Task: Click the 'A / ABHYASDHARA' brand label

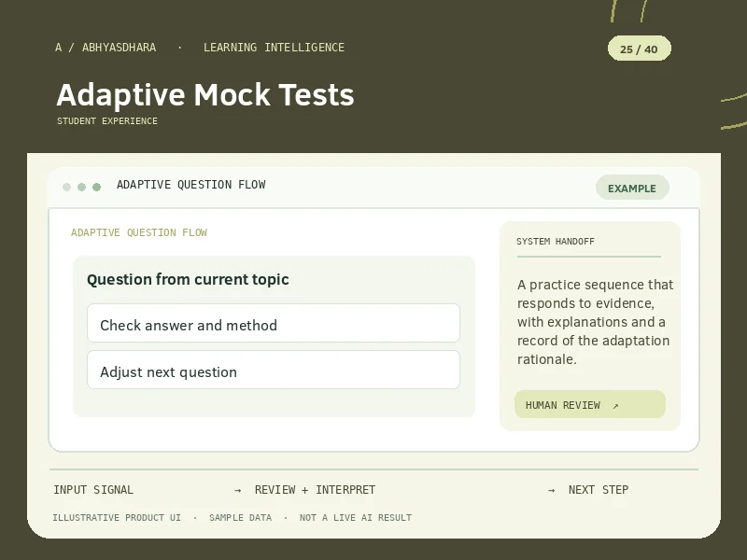Action: click(x=106, y=48)
